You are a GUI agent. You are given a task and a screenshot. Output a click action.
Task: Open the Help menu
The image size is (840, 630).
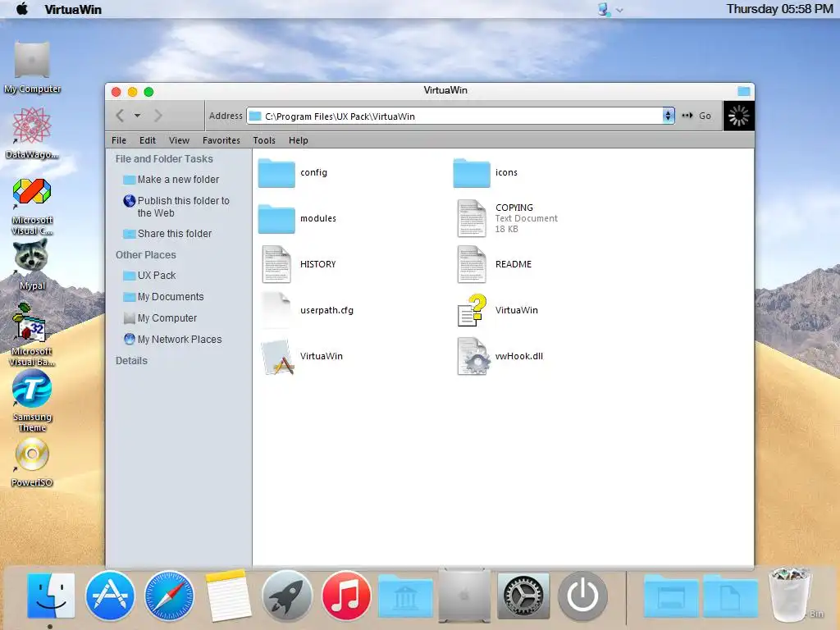coord(299,140)
